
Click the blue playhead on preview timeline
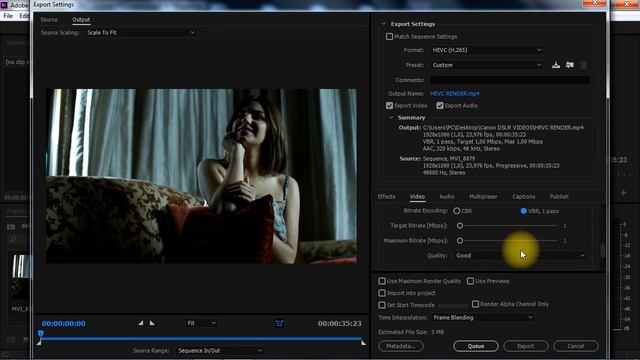[40, 333]
